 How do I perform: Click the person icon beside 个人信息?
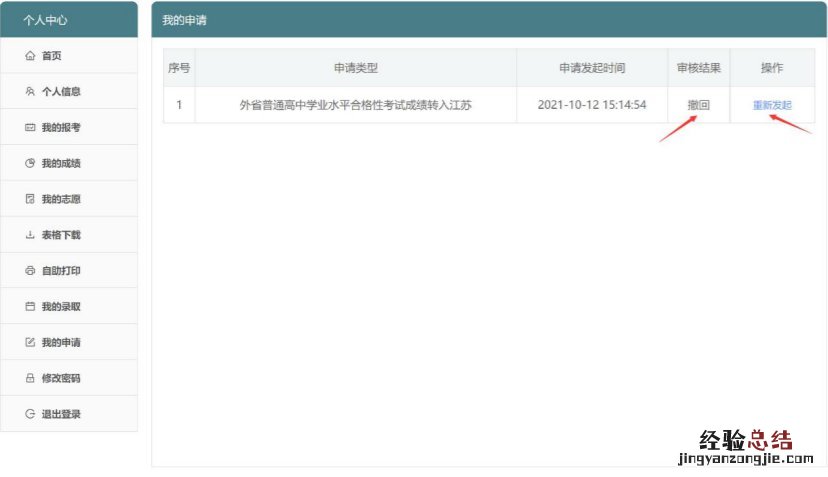click(x=30, y=91)
